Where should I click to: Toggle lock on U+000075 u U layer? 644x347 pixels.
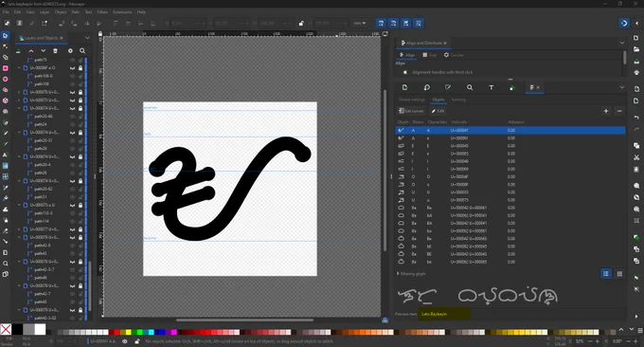point(80,205)
